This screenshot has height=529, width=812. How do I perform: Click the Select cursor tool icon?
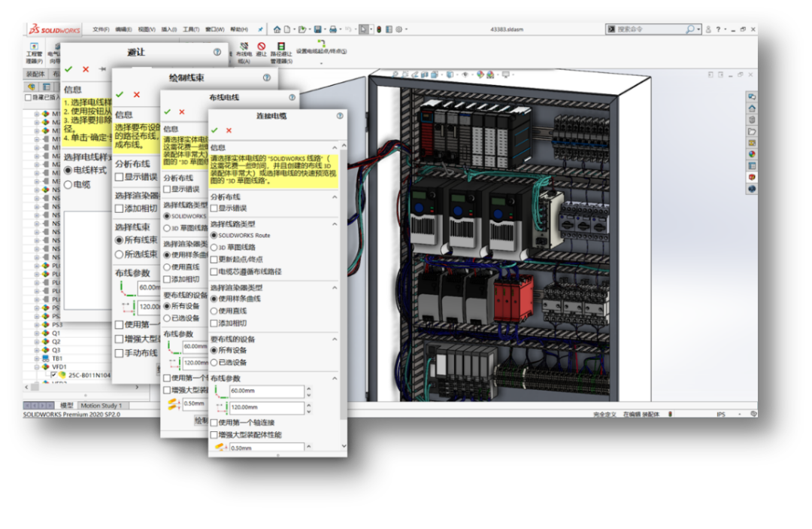coord(364,29)
